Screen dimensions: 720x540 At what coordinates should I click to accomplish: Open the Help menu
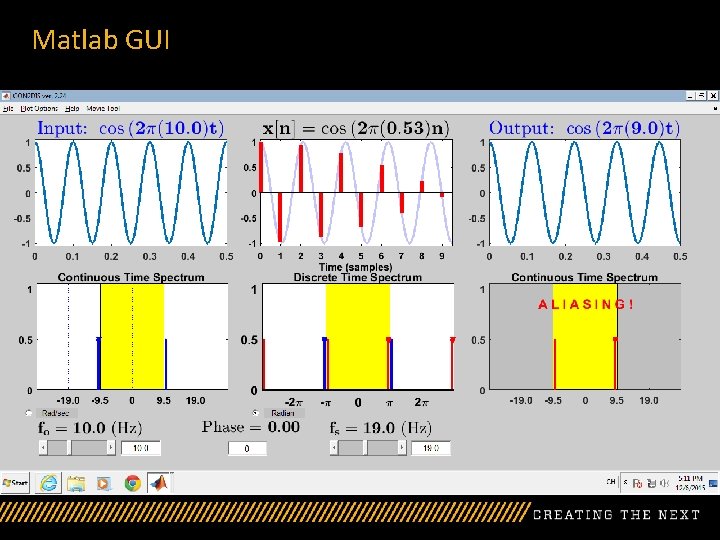[x=72, y=108]
